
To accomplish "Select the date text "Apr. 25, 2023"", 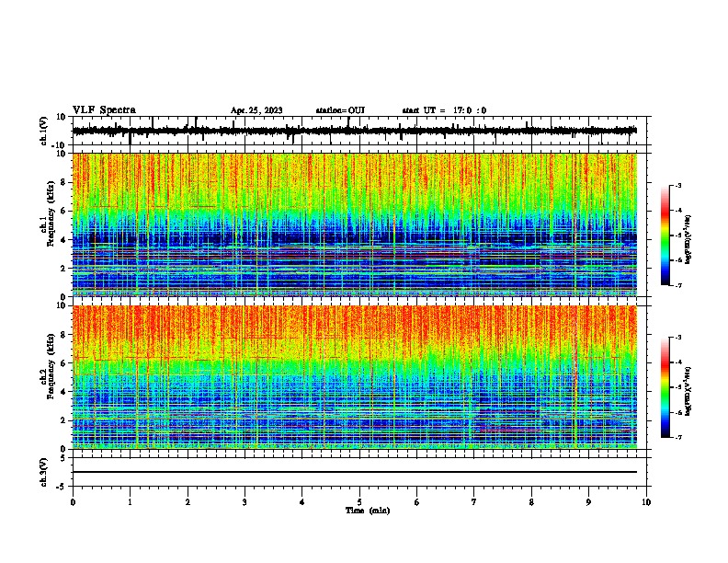I will point(256,110).
